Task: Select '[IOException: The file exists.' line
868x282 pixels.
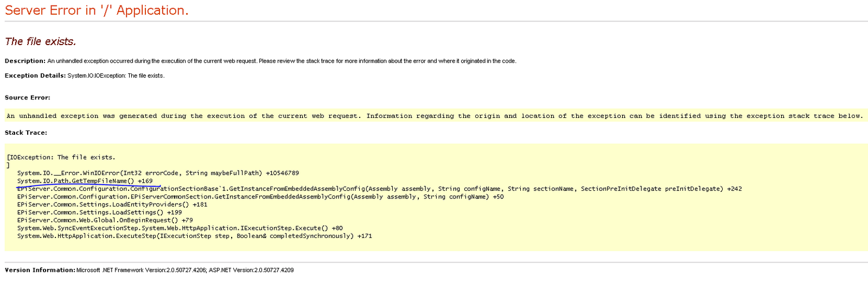Action: pyautogui.click(x=61, y=158)
